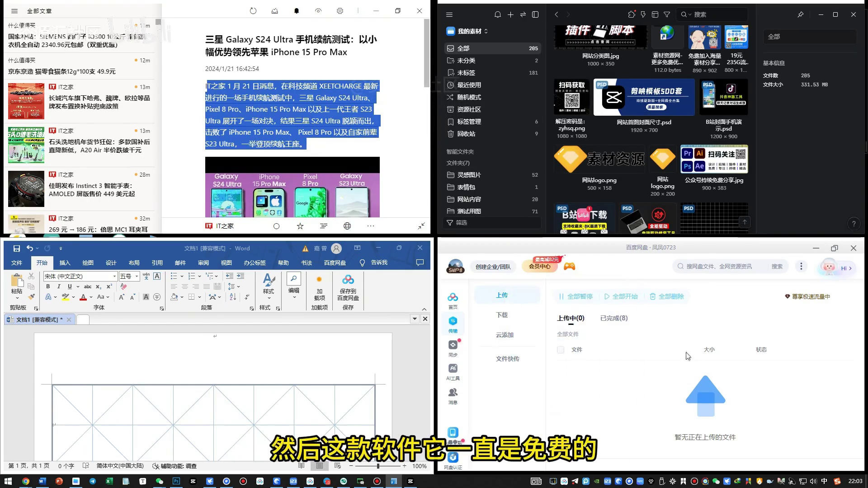Switch to the 插入 ribbon tab
Screen dimensions: 868x488
(x=65, y=263)
